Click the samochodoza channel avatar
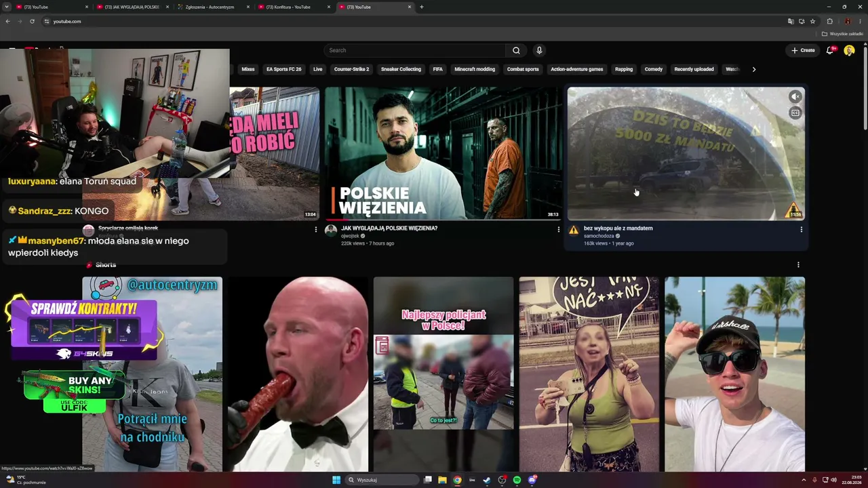This screenshot has width=868, height=488. (x=574, y=230)
